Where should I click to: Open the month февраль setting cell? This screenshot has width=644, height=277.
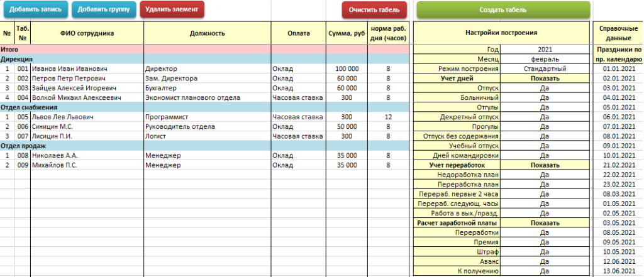coord(545,59)
